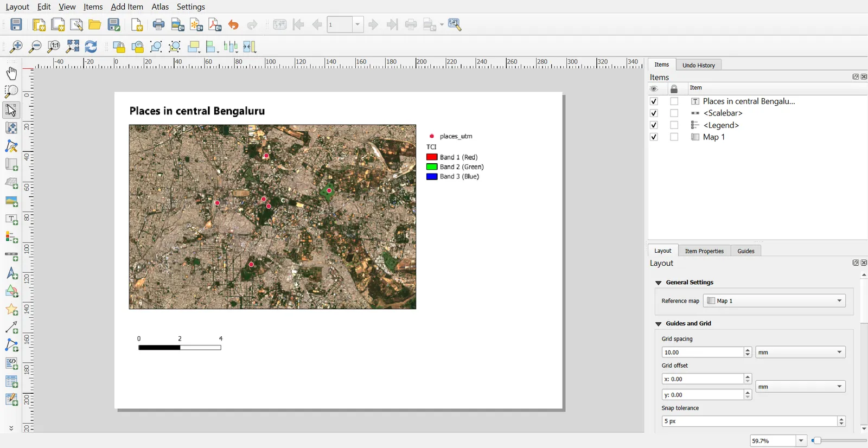Viewport: 868px width, 448px height.
Task: Click the Zoom Out magnifier icon
Action: 35,47
